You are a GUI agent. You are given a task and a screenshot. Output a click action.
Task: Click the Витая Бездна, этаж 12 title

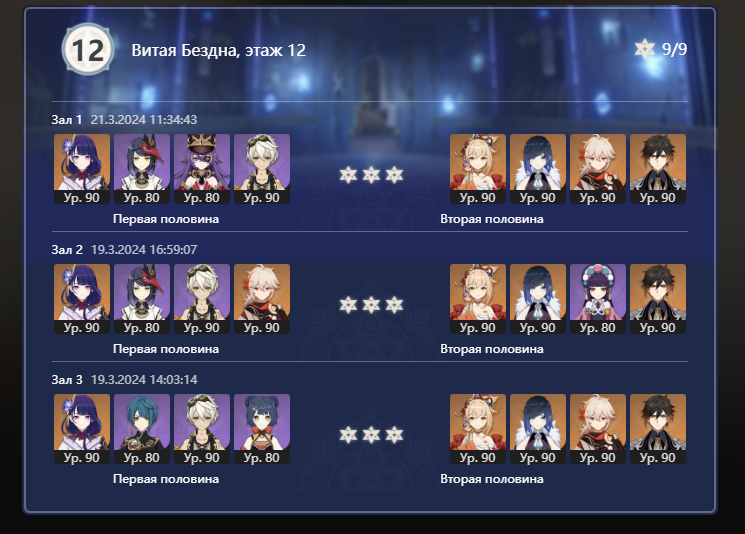[219, 50]
